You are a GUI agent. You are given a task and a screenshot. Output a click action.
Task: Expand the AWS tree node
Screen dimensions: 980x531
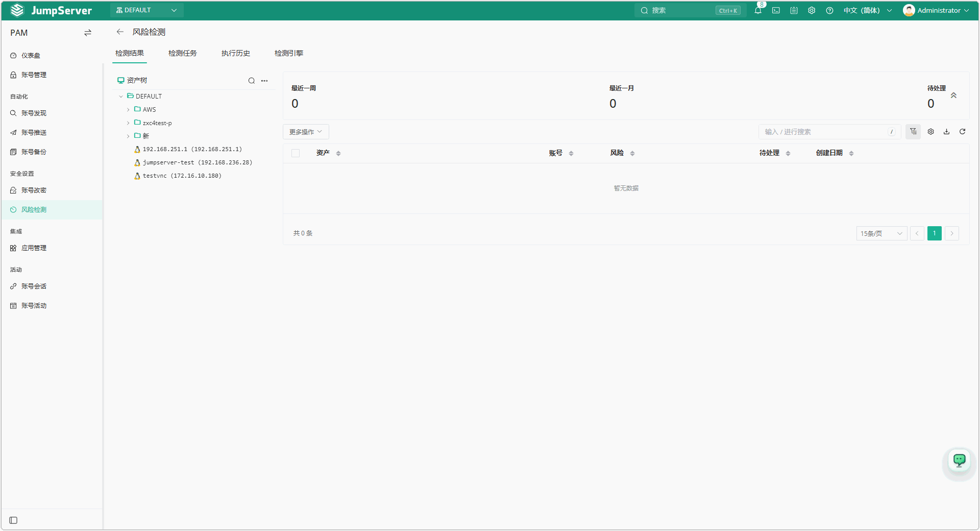click(128, 110)
